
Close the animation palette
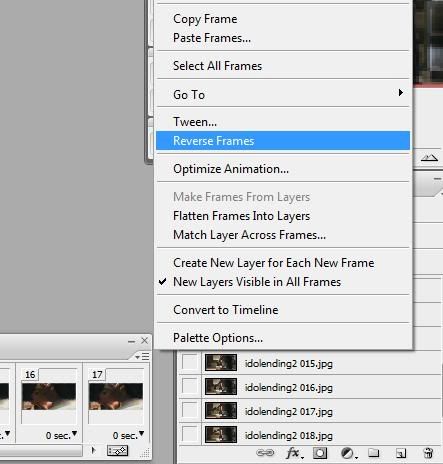point(144,340)
